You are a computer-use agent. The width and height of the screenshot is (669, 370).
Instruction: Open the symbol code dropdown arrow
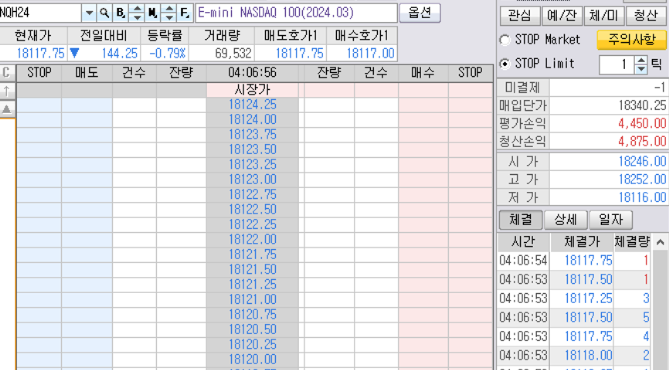pos(89,13)
